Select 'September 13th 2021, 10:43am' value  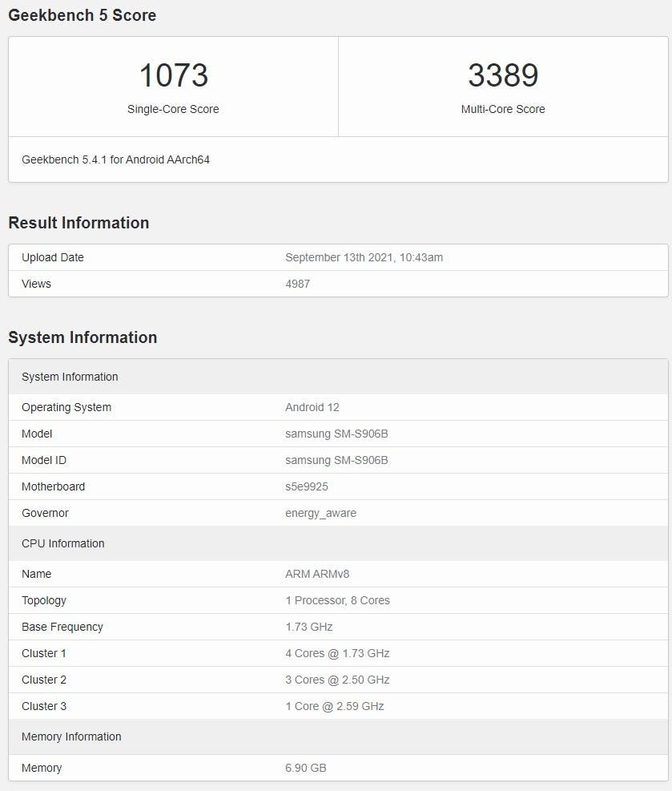(364, 257)
